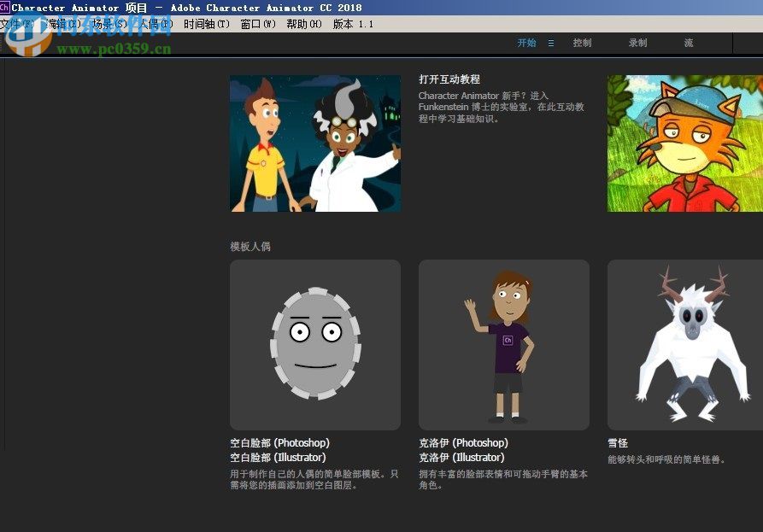
Task: Open 空白脸部 (Photoshop) template
Action: 280,443
